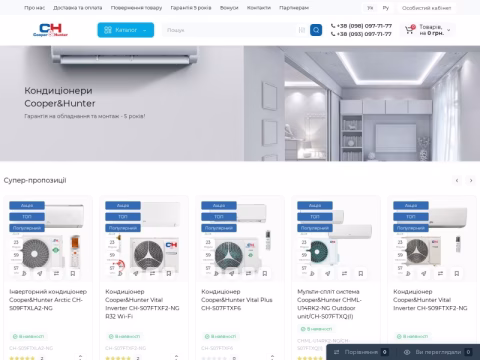Click the paper-plane icon on Arctic CH-S09FTXLA2-NG card
The width and height of the screenshot is (480, 360).
pyautogui.click(x=40, y=273)
